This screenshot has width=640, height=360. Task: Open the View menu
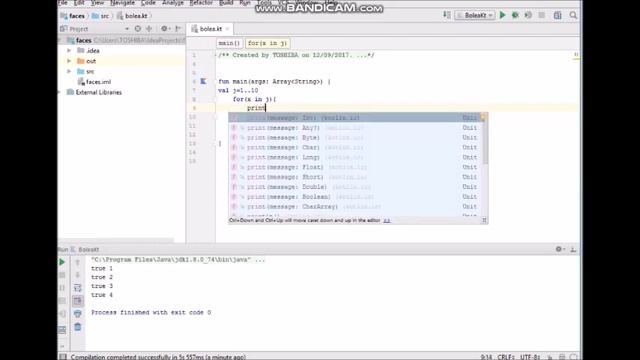[97, 2]
